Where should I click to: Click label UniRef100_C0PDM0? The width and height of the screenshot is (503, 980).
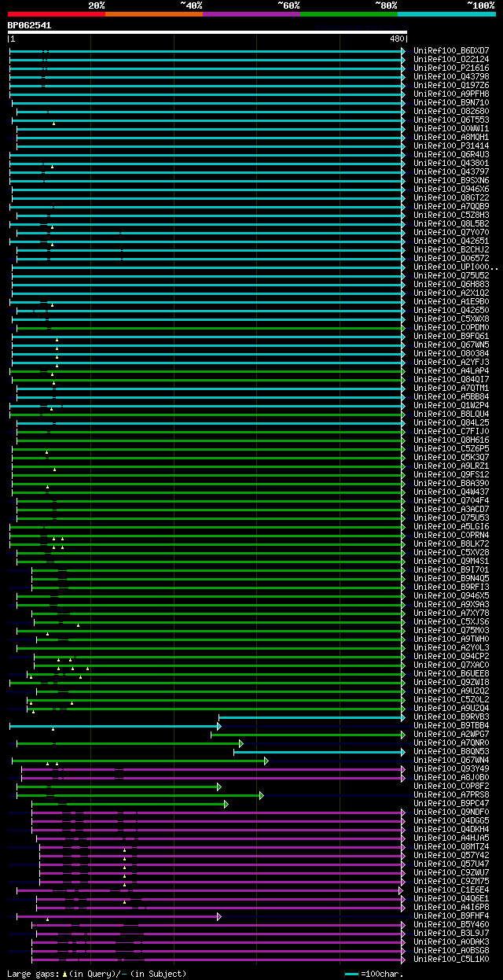(453, 327)
